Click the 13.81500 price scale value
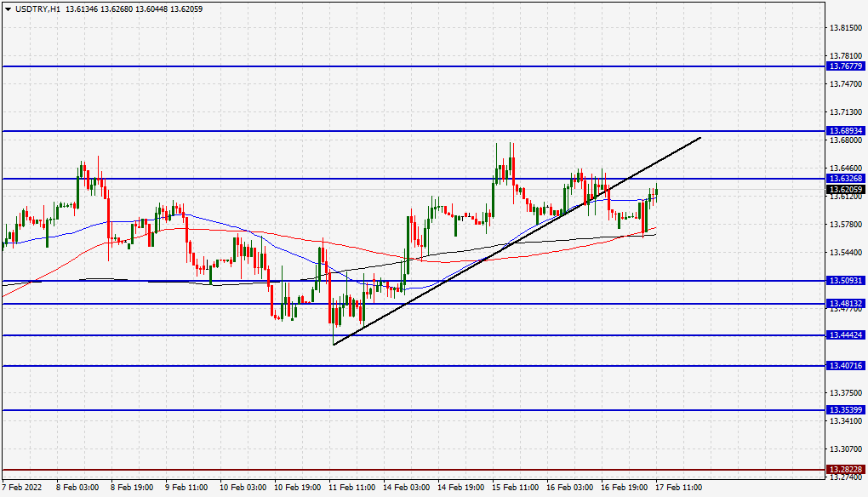The image size is (868, 497). pyautogui.click(x=848, y=28)
